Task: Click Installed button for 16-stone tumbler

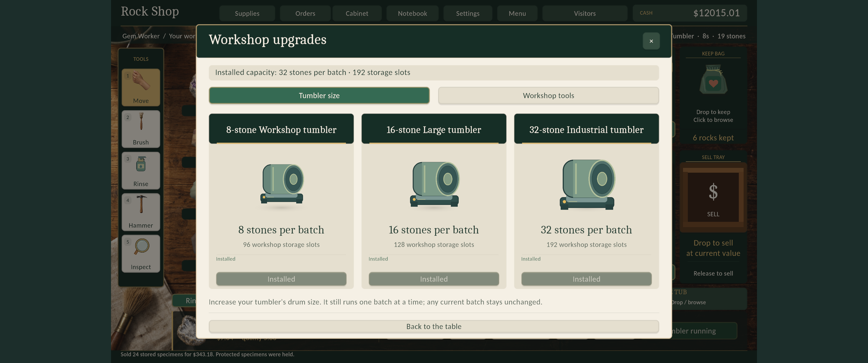Action: pyautogui.click(x=434, y=279)
